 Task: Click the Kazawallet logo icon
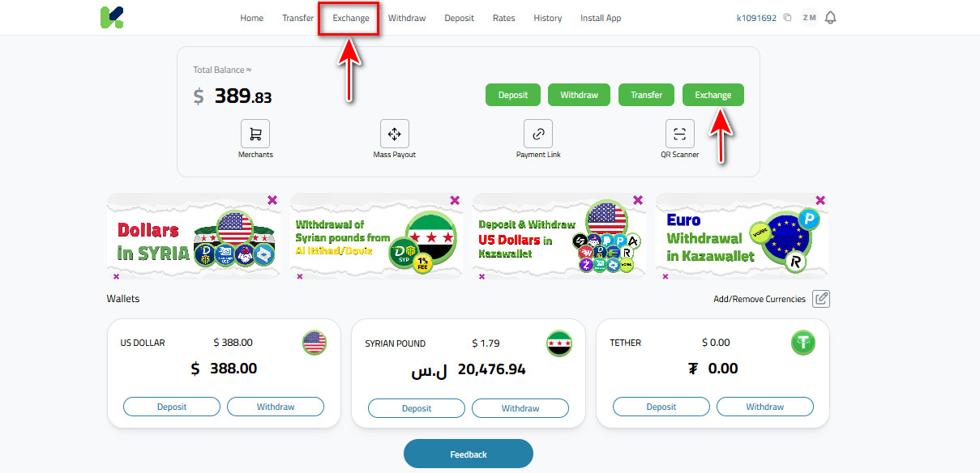pos(112,18)
